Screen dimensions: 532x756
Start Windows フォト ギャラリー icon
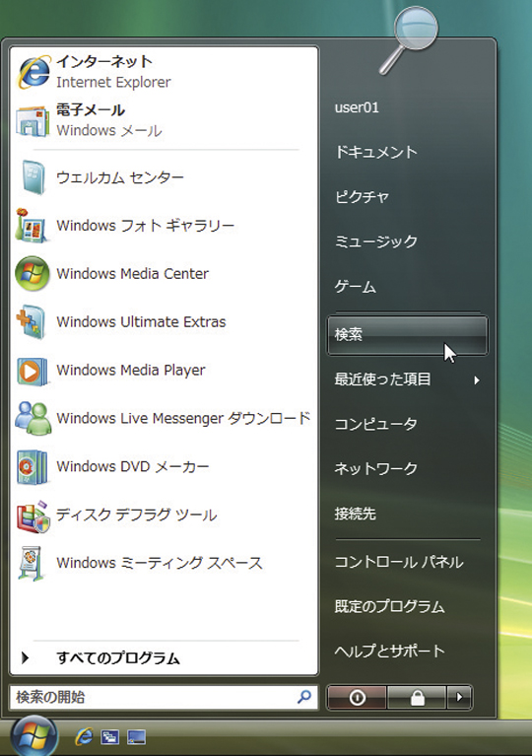[32, 225]
